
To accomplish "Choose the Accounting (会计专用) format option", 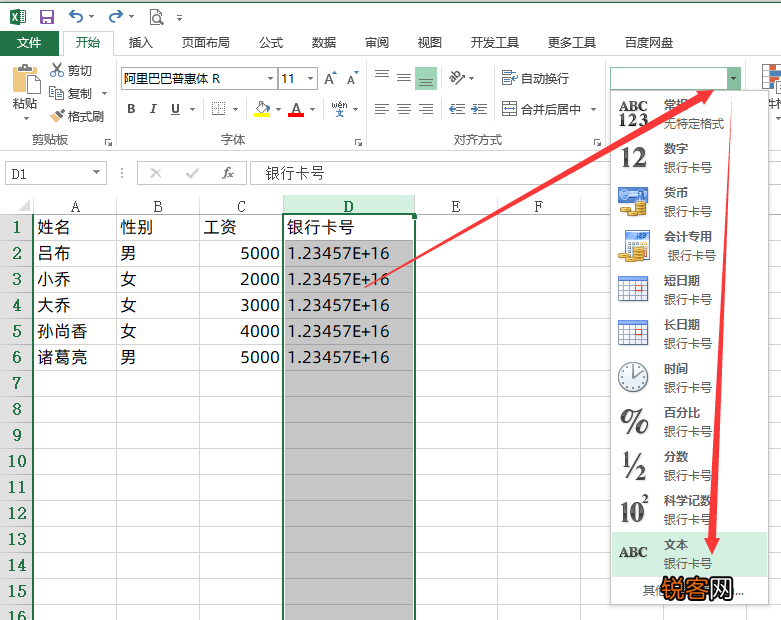I will (689, 246).
